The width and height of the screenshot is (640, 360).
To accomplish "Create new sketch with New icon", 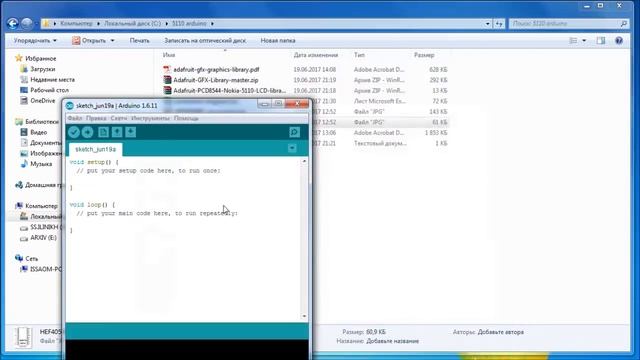I will pos(103,132).
